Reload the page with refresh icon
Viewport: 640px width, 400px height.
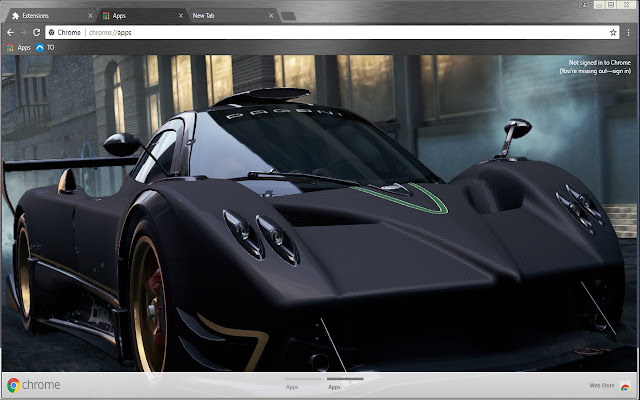pyautogui.click(x=36, y=32)
